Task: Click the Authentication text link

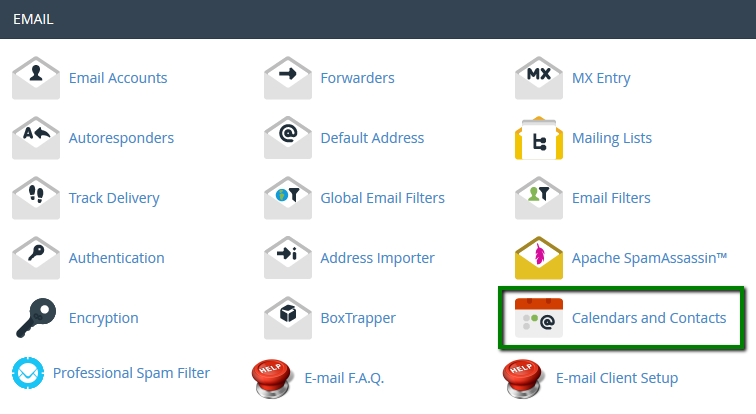Action: click(x=116, y=258)
